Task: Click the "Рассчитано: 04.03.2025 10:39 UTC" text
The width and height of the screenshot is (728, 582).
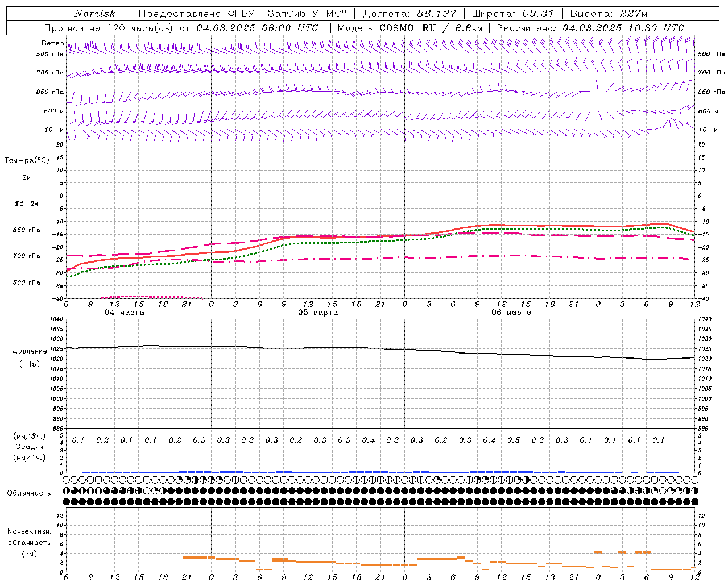Action: point(590,28)
